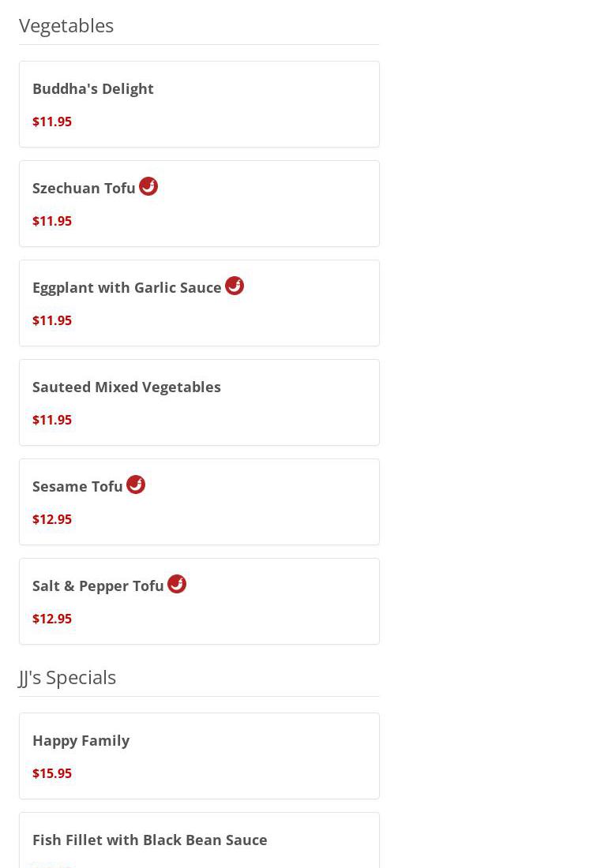Select Fish Fillet with Black Bean Sauce

[150, 840]
